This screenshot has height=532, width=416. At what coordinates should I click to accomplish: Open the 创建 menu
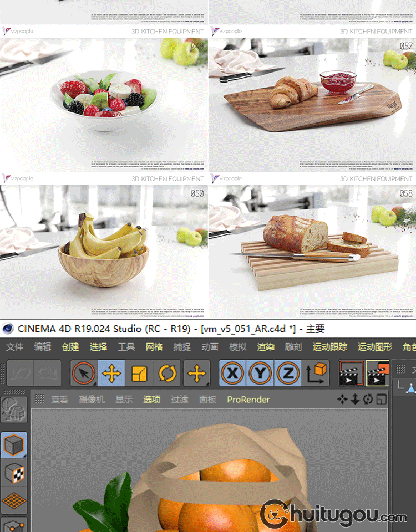[x=70, y=347]
